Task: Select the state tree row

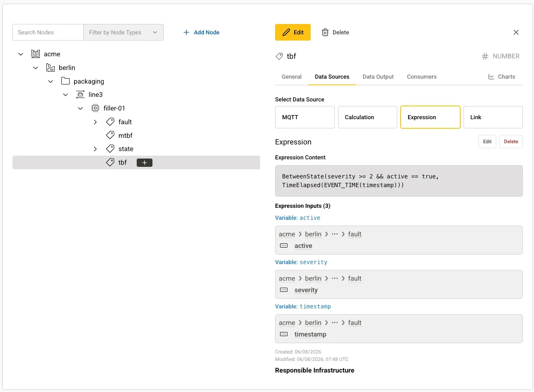Action: click(136, 149)
